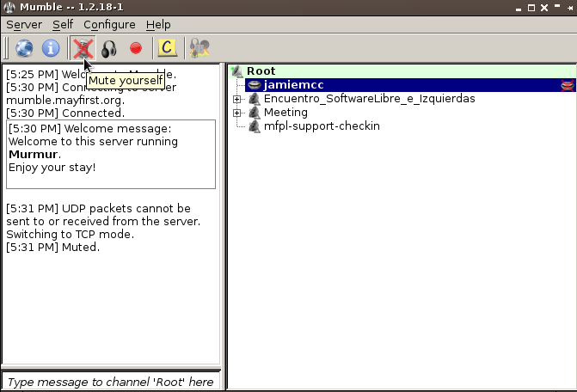Click the '[5:30 PM] Connected.' log line
The image size is (577, 392).
coord(65,113)
